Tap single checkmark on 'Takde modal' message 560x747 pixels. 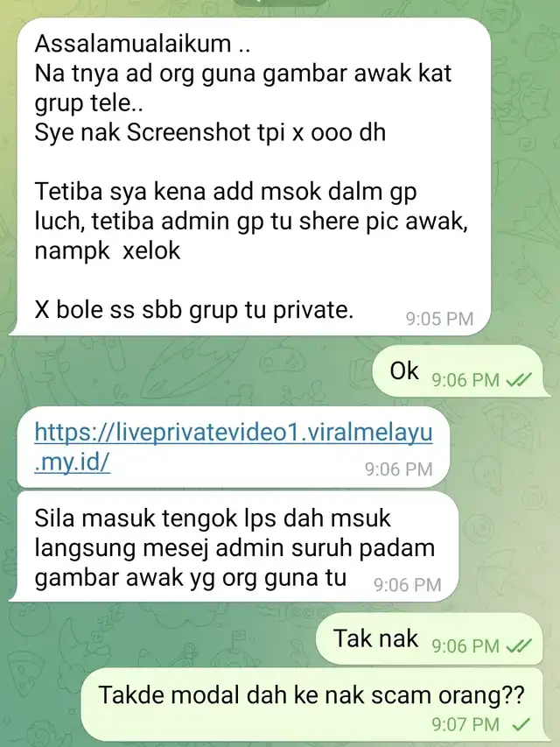point(521,724)
